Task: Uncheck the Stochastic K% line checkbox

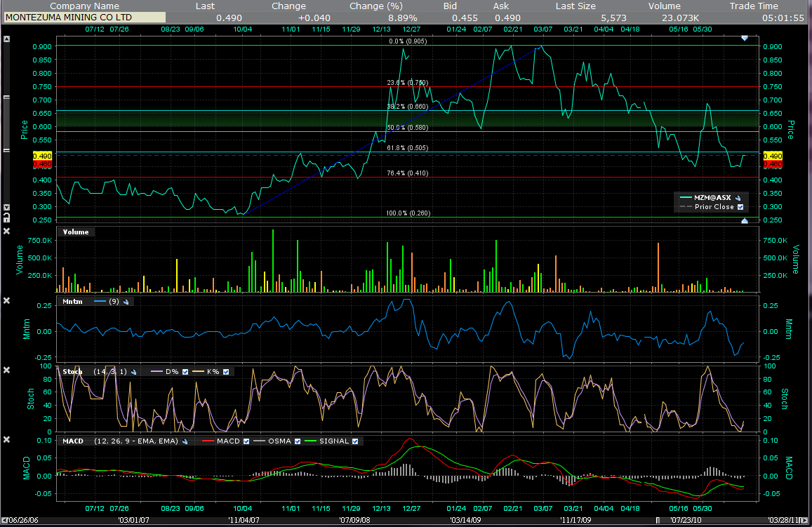Action: [225, 372]
